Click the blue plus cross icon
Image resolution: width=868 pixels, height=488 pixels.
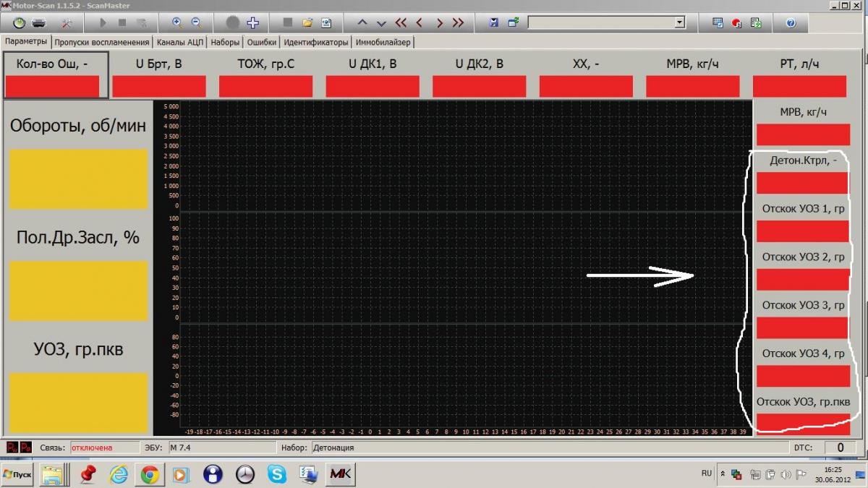tap(253, 22)
